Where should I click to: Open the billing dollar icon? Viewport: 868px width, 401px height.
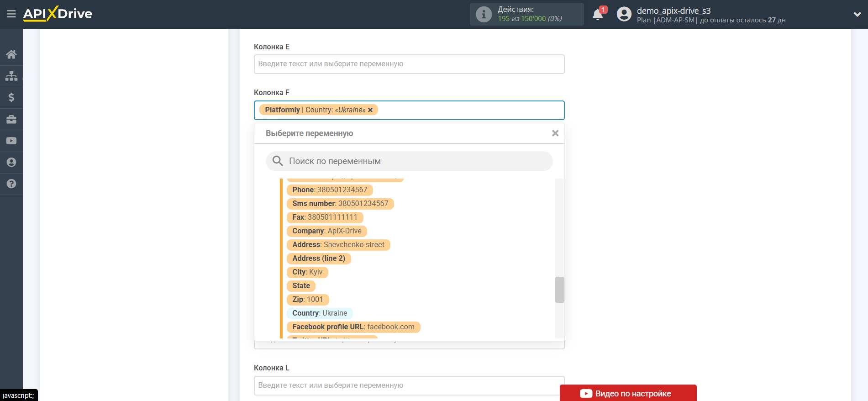(11, 97)
